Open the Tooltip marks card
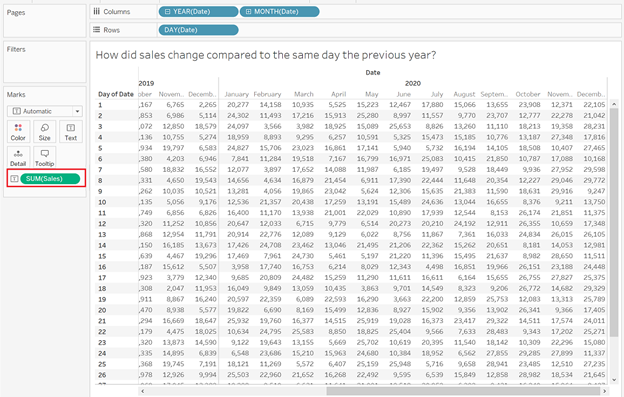Image resolution: width=624 pixels, height=397 pixels. (x=45, y=158)
